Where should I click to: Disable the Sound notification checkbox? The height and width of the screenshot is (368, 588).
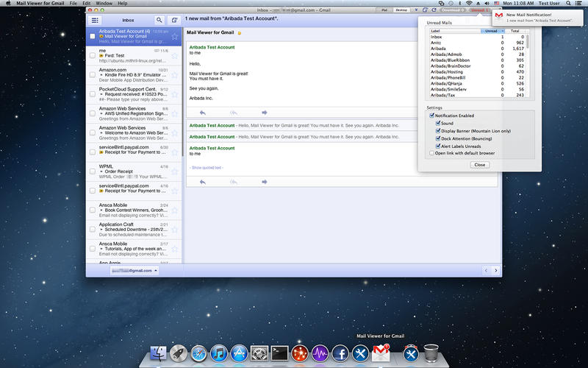click(438, 124)
